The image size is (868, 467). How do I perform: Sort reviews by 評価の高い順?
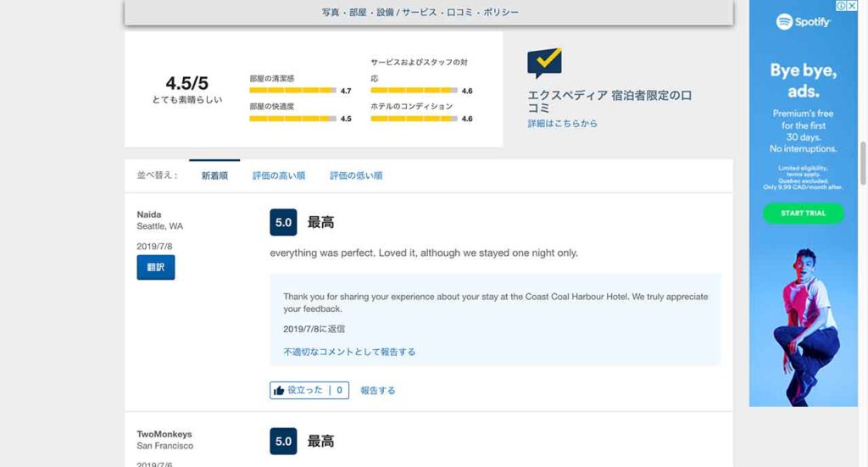click(x=278, y=175)
